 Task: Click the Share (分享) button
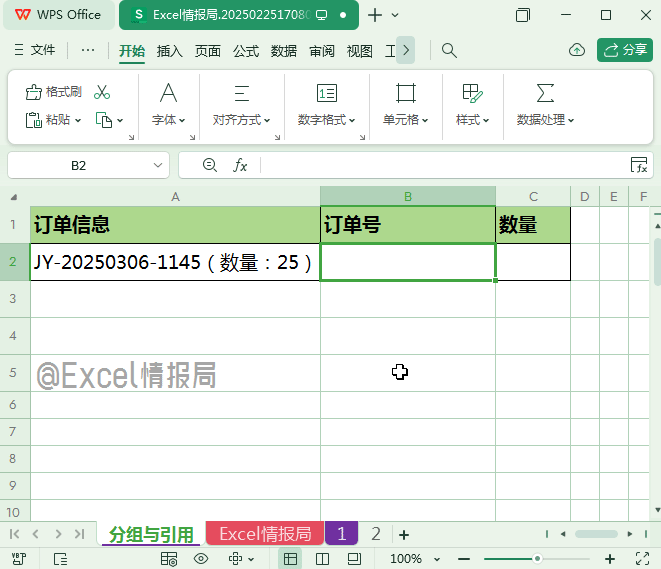(625, 50)
